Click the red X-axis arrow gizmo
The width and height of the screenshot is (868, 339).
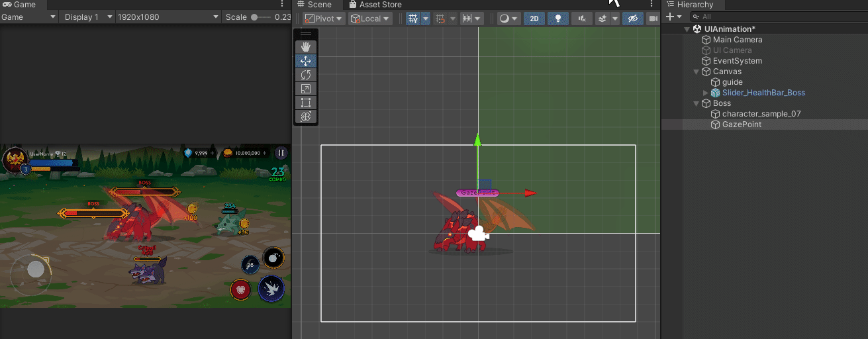pyautogui.click(x=530, y=193)
